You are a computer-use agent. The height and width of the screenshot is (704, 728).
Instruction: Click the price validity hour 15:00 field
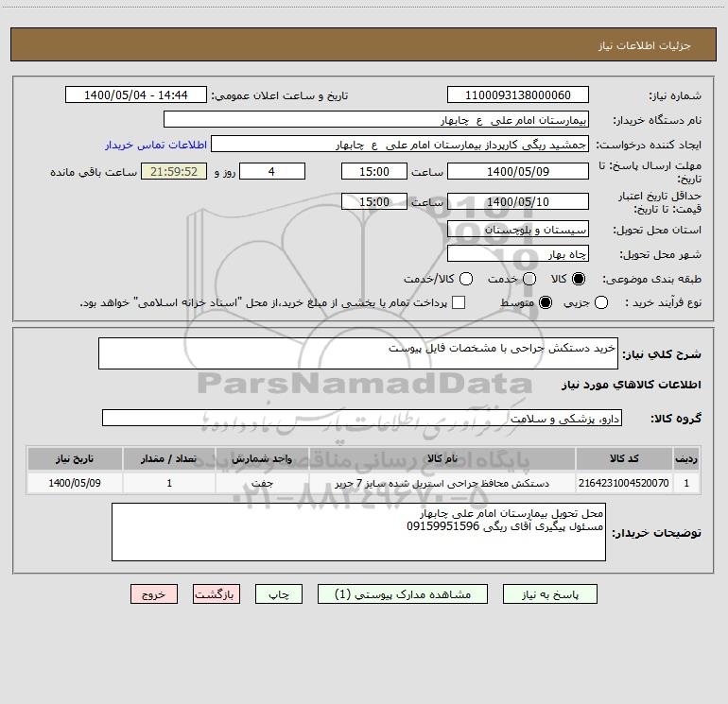374,201
